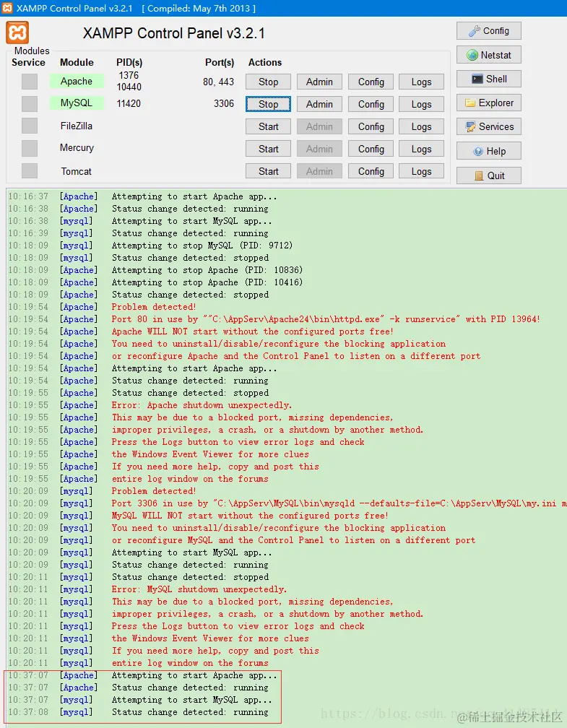Click the MySQL PID 11420
Image resolution: width=567 pixels, height=728 pixels.
129,103
